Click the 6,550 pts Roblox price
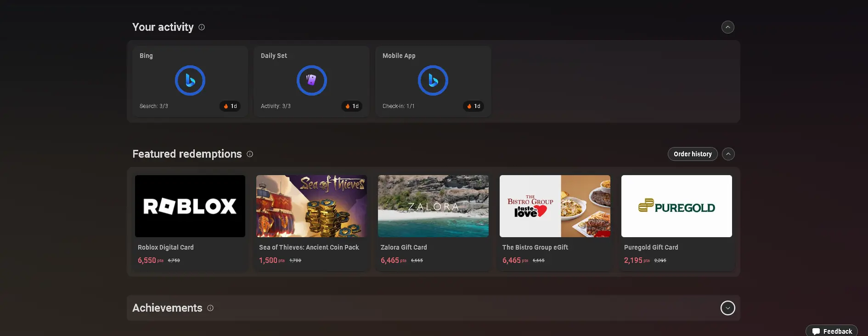The height and width of the screenshot is (336, 868). point(151,260)
